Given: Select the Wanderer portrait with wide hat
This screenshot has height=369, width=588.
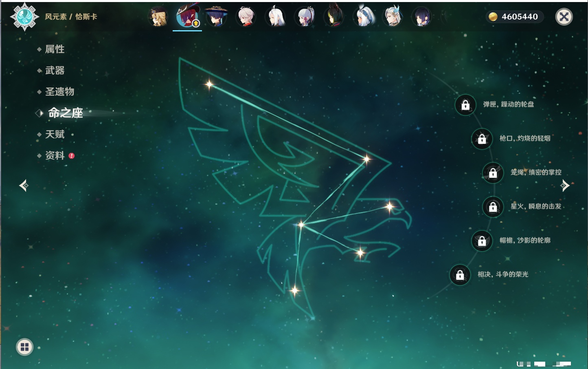Looking at the screenshot, I should (x=216, y=17).
